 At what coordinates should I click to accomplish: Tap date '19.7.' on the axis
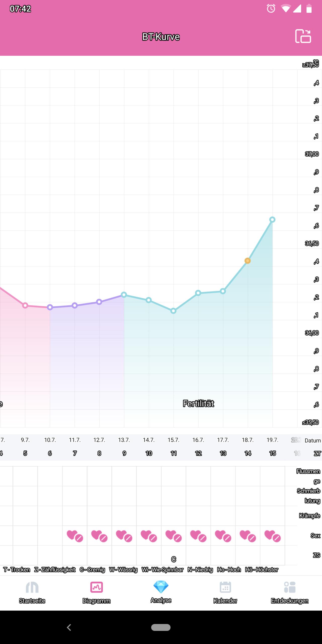pos(272,440)
